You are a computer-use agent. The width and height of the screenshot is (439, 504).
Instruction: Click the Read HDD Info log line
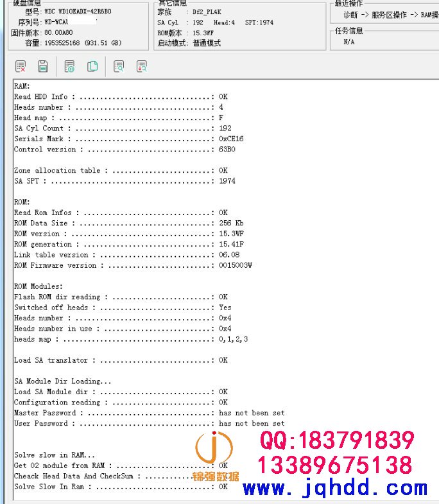pos(121,96)
